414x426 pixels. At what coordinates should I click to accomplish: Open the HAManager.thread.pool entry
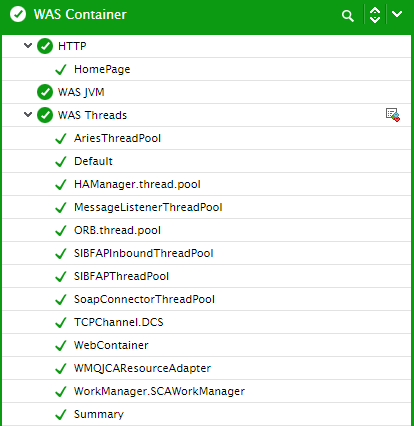137,184
